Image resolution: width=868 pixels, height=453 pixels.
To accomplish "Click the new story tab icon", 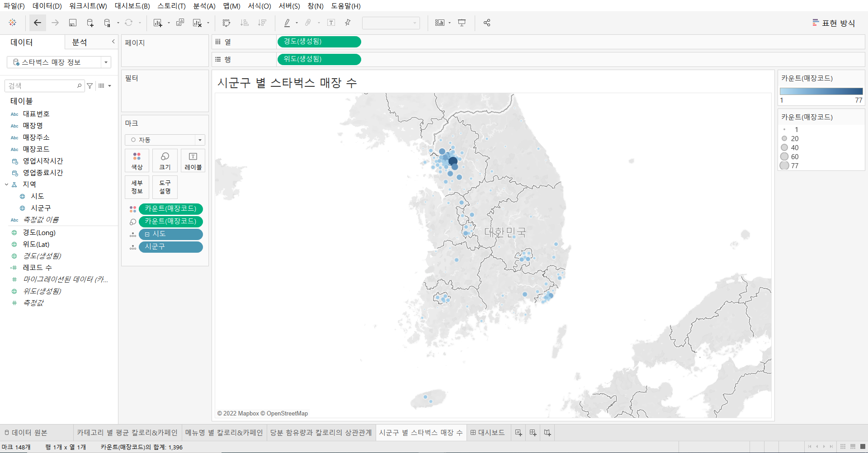I will click(x=547, y=433).
